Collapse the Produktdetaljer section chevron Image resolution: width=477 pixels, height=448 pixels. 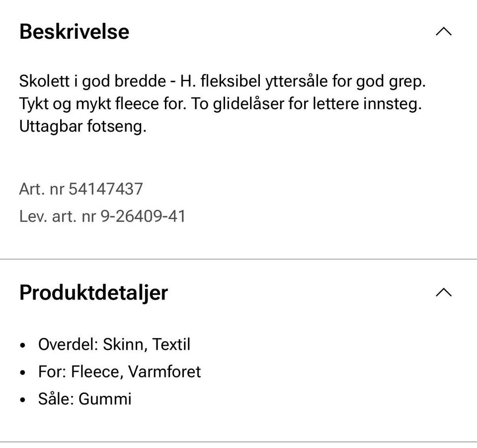coord(443,292)
